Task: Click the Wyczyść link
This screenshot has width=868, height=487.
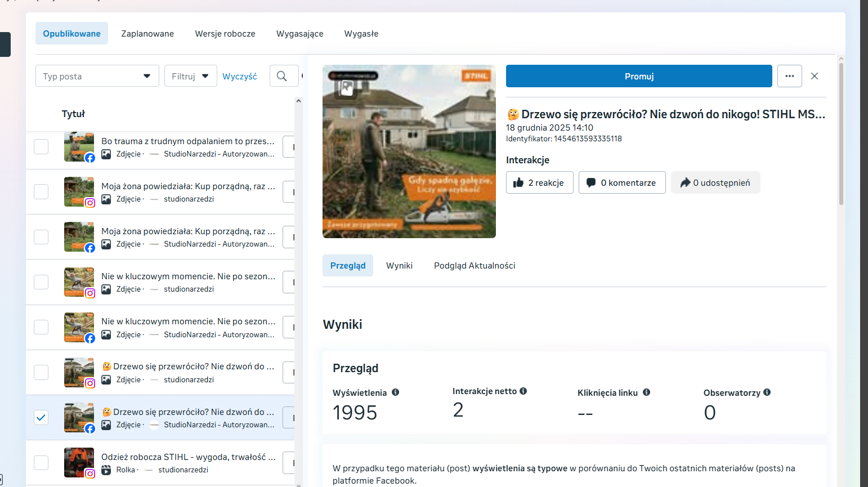Action: (x=239, y=76)
